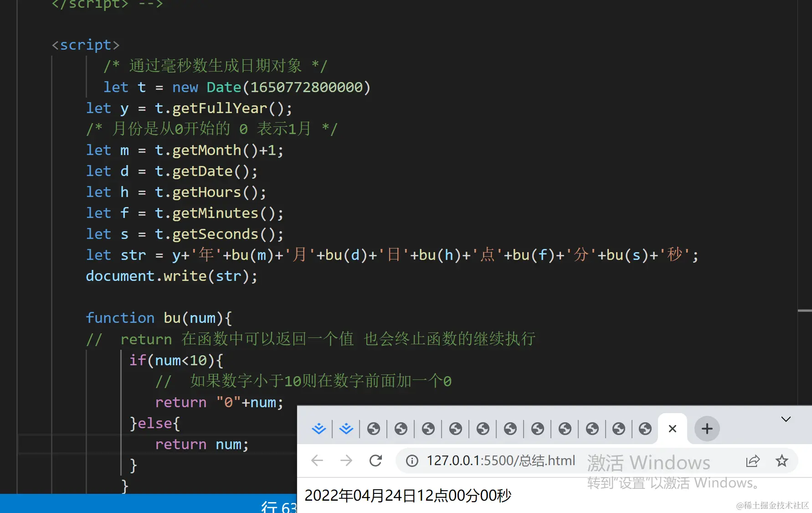Click the '}else{' line
812x513 pixels.
(155, 423)
